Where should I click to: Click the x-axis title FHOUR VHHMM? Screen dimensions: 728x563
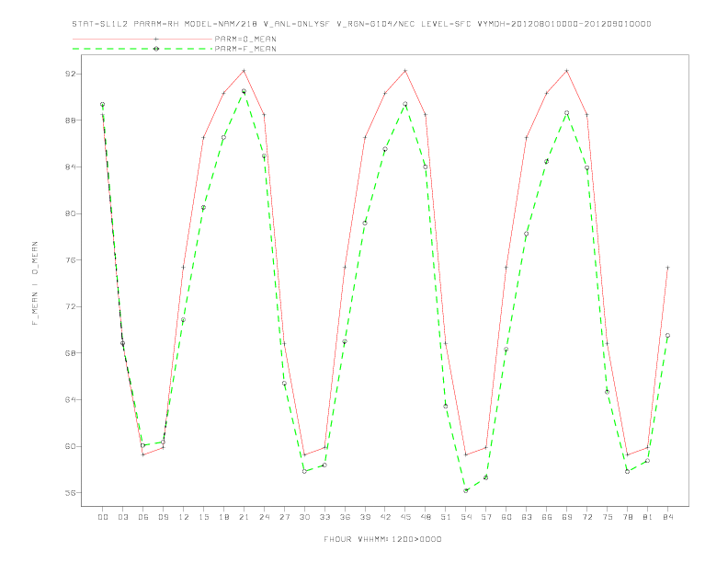click(382, 539)
